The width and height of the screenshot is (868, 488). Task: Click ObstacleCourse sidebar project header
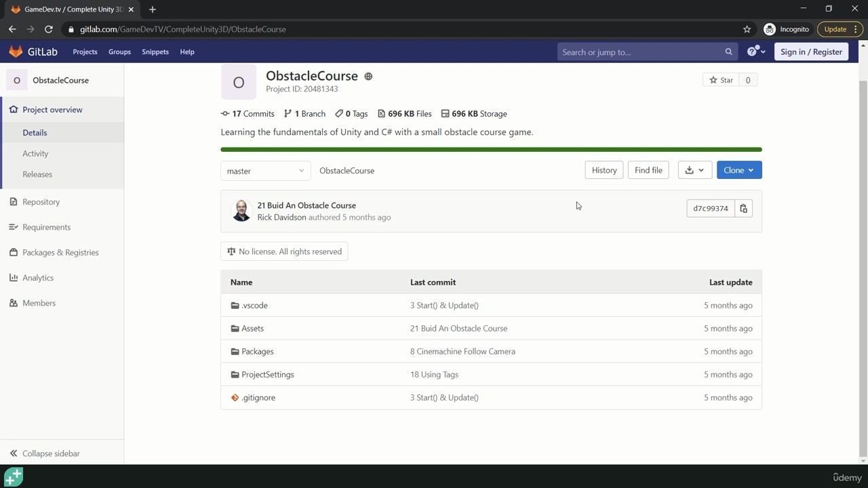point(62,80)
